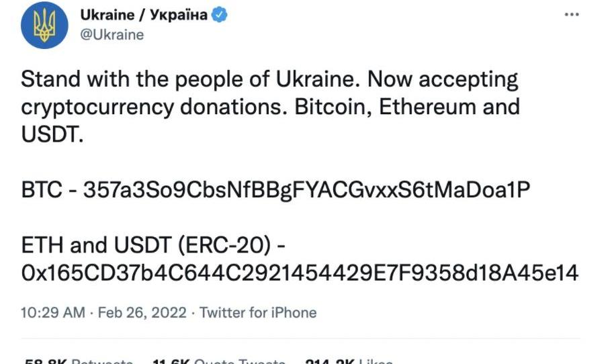The height and width of the screenshot is (364, 614).
Task: Click the Feb 26, 2022 date
Action: tap(141, 312)
